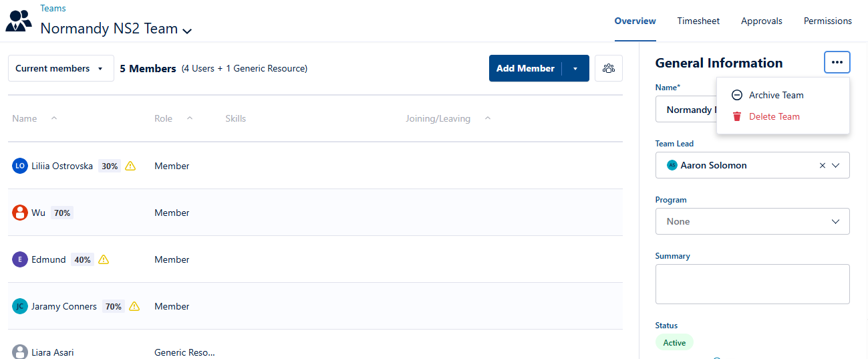Click the red Delete Team trash icon
Screen dimensions: 868x359
(737, 116)
